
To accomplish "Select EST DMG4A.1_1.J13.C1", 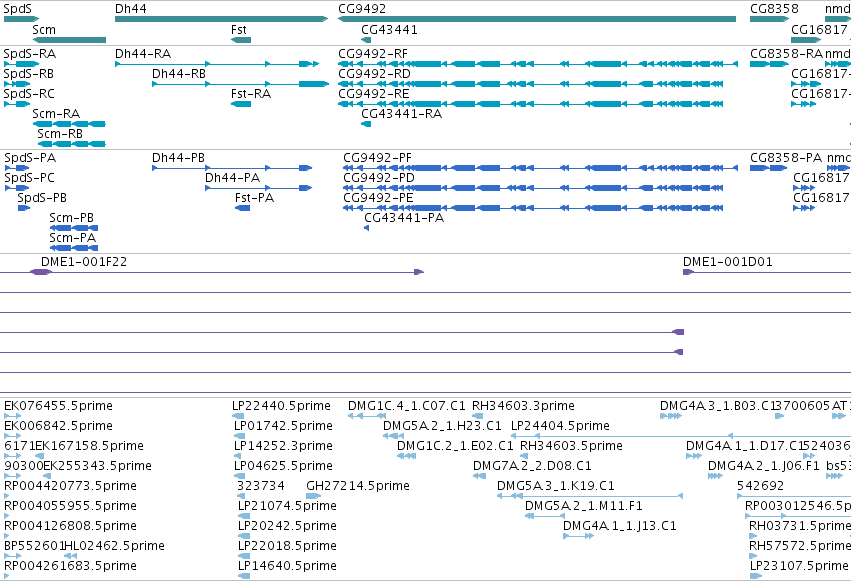I will pos(620,526).
